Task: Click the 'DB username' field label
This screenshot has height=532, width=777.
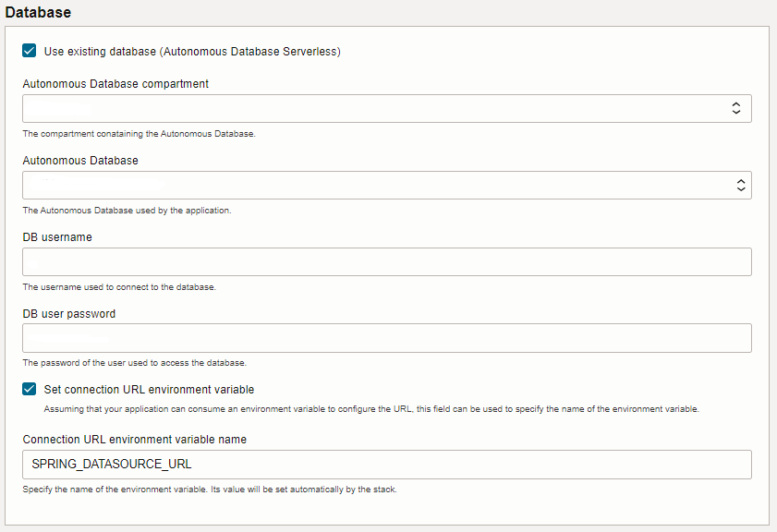Action: pyautogui.click(x=57, y=237)
